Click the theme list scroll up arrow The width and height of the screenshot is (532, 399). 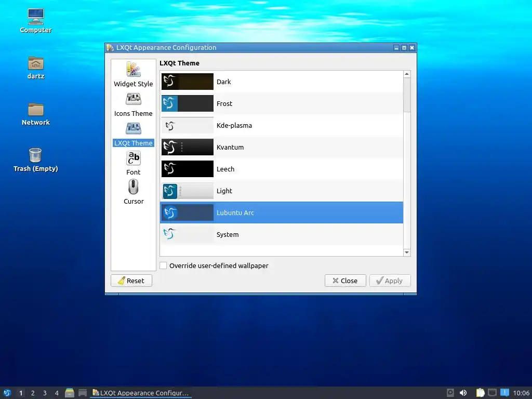(407, 74)
